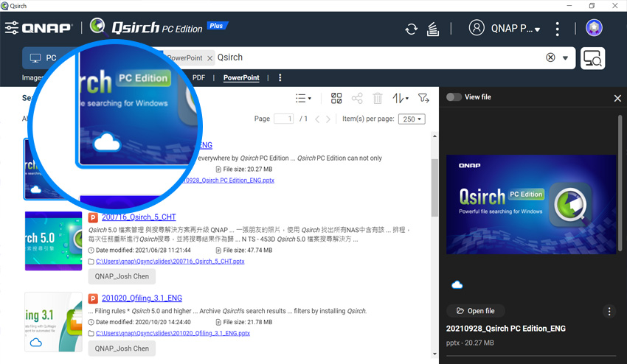Open the image search icon beside search bar

tap(592, 58)
